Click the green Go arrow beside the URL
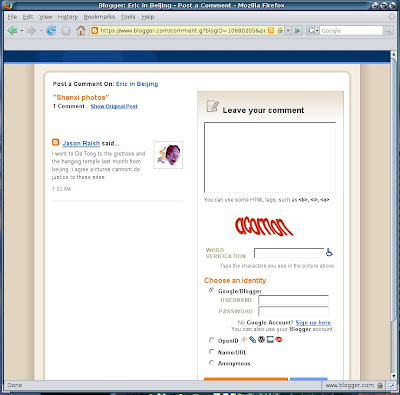The image size is (400, 395). (x=298, y=31)
